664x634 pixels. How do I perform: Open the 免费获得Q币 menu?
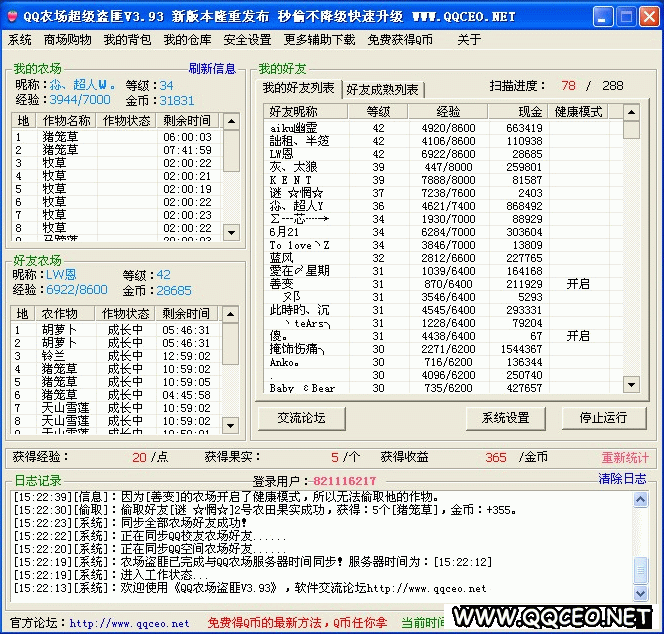[x=400, y=40]
